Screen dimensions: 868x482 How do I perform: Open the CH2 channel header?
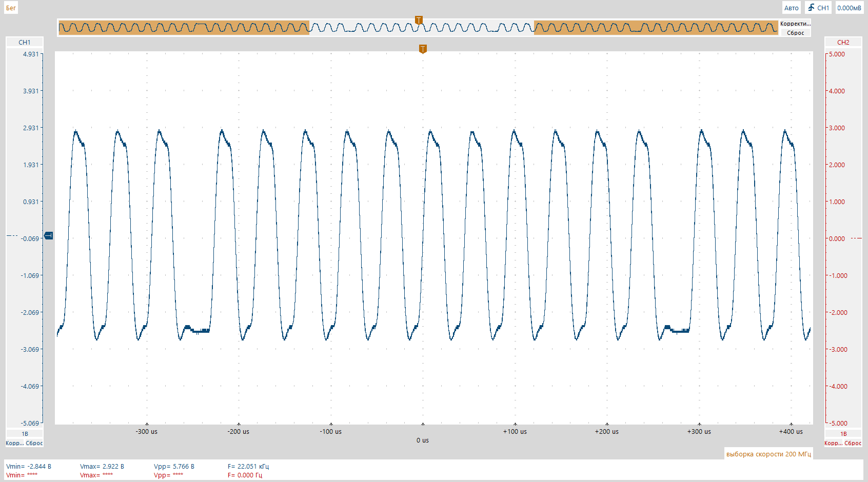843,42
